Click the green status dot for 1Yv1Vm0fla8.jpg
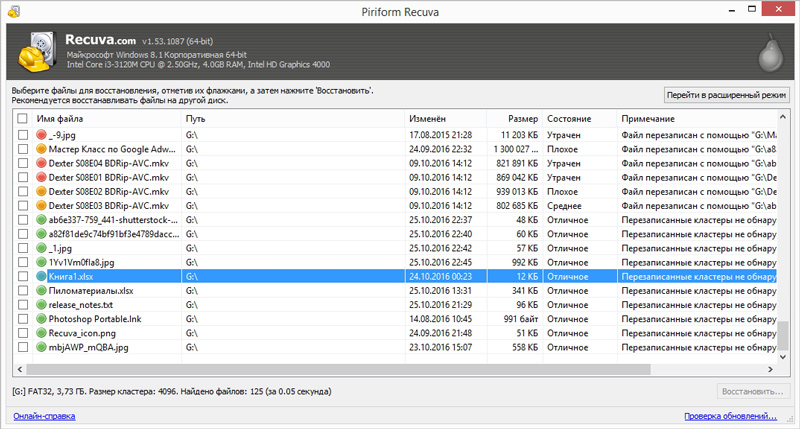 tap(41, 262)
